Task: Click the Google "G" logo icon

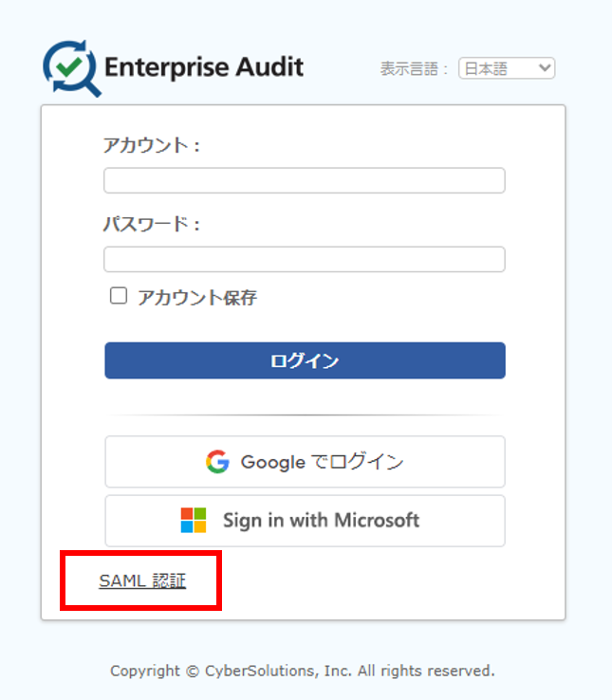Action: 217,462
